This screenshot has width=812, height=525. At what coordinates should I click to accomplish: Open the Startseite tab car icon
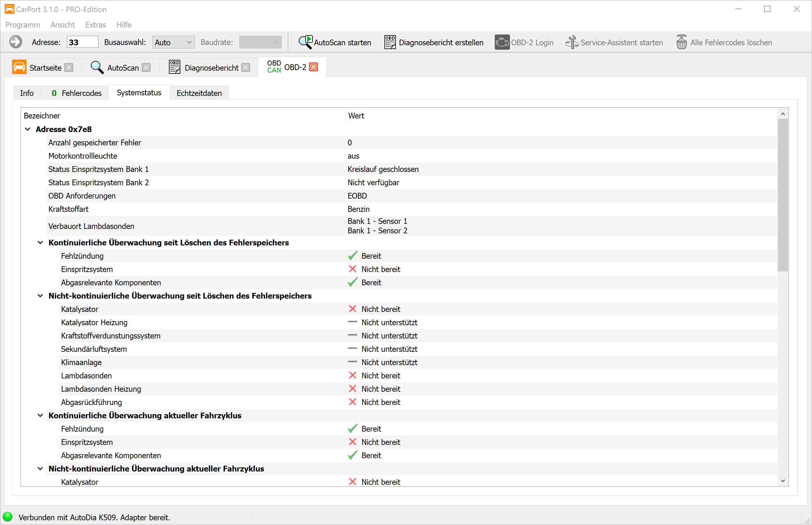pos(19,67)
